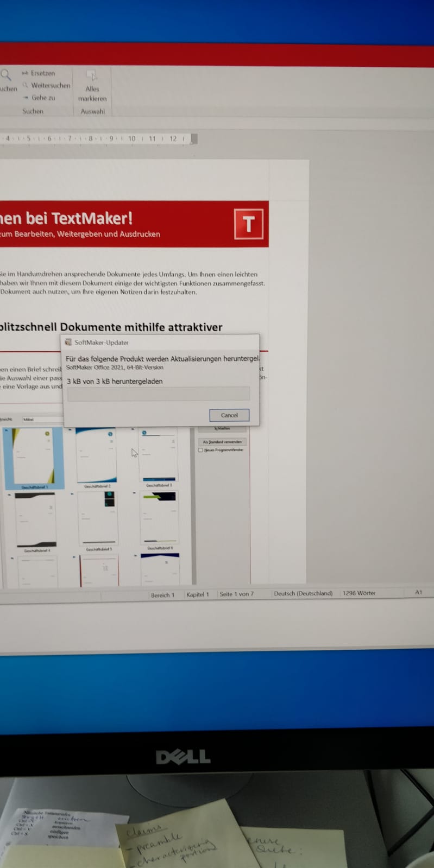Click the 1298 Wörter word count
434x868 pixels.
pyautogui.click(x=358, y=593)
